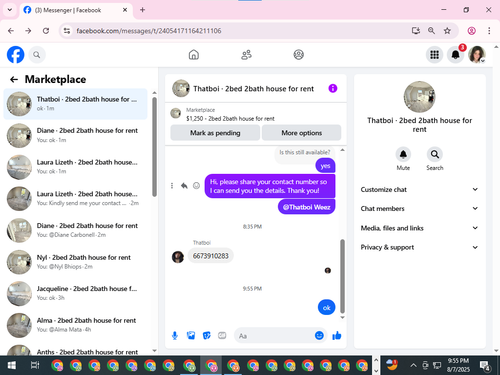Click the 6673910283 phone number message

click(211, 256)
